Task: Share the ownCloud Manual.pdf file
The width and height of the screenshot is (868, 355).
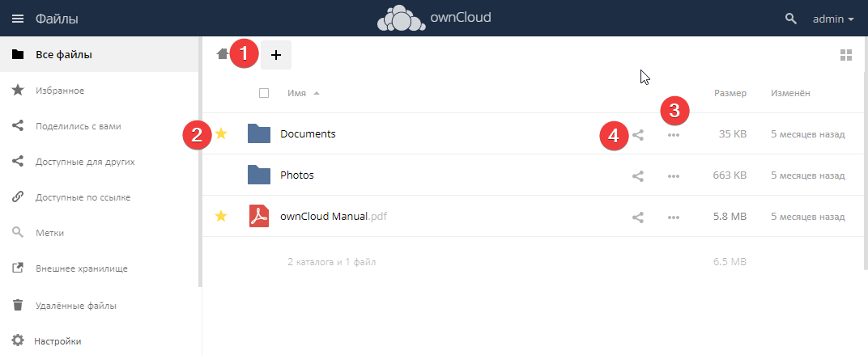Action: click(638, 217)
